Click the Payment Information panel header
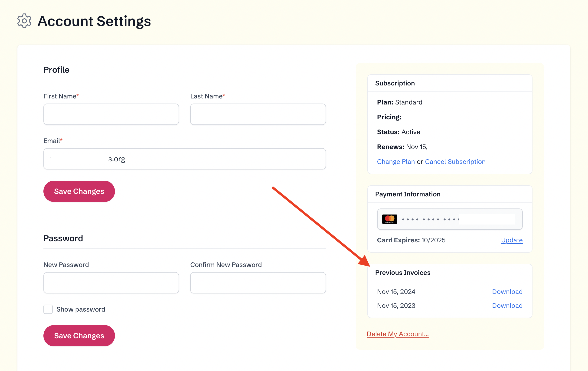 coord(408,194)
